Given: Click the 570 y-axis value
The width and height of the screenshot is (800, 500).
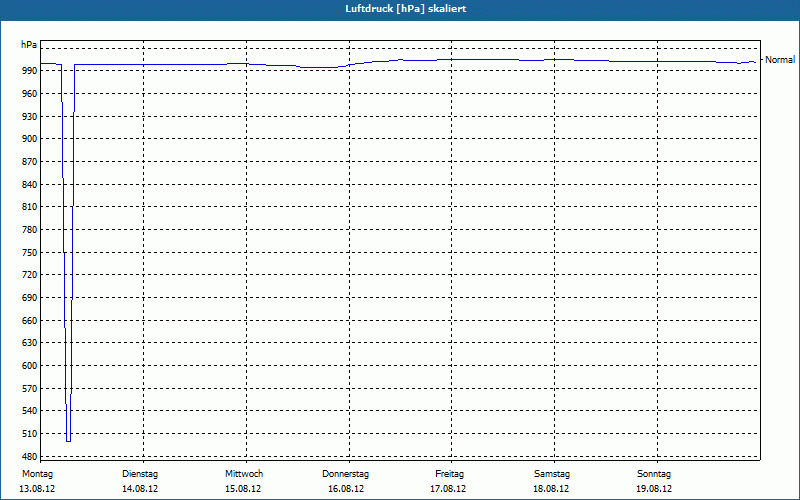Looking at the screenshot, I should (29, 389).
